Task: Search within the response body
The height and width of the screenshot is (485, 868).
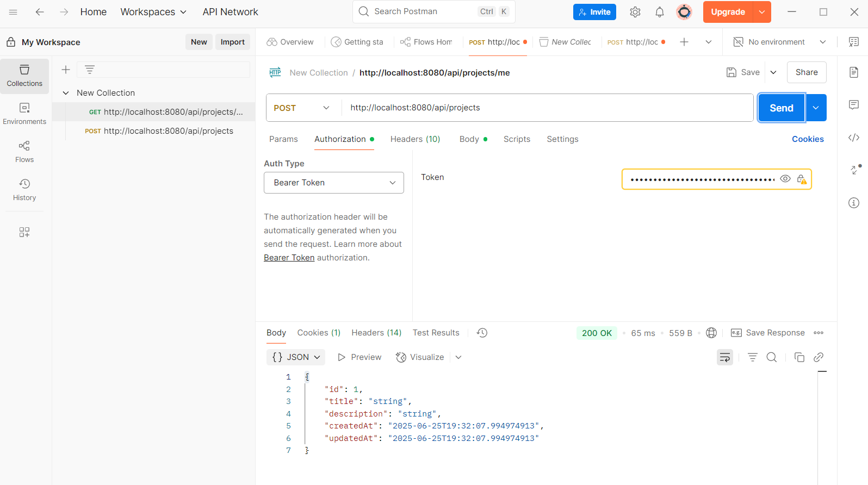Action: tap(772, 357)
